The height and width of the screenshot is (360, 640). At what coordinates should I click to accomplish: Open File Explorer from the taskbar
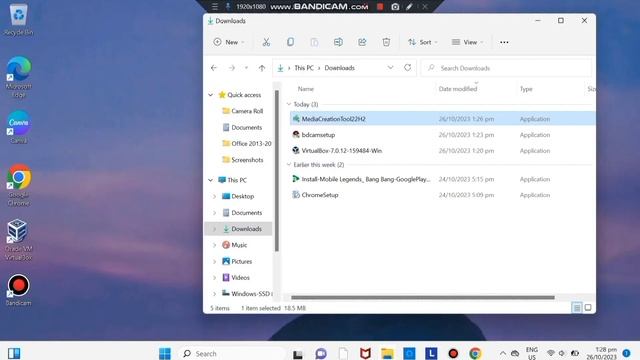[x=387, y=353]
